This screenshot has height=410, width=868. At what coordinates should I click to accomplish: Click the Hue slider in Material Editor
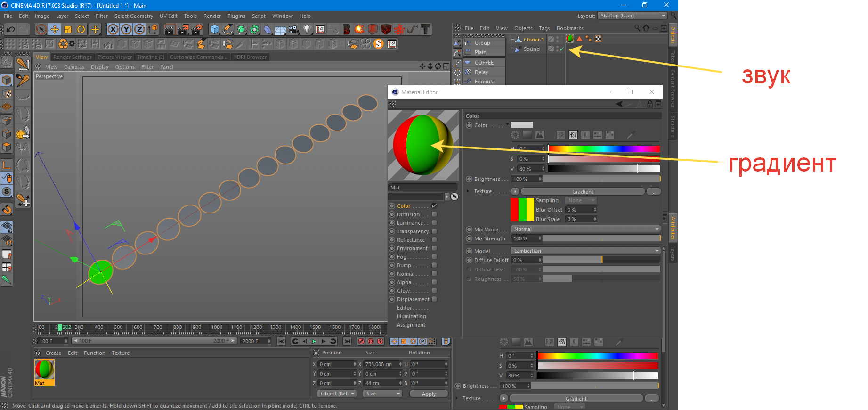(604, 149)
